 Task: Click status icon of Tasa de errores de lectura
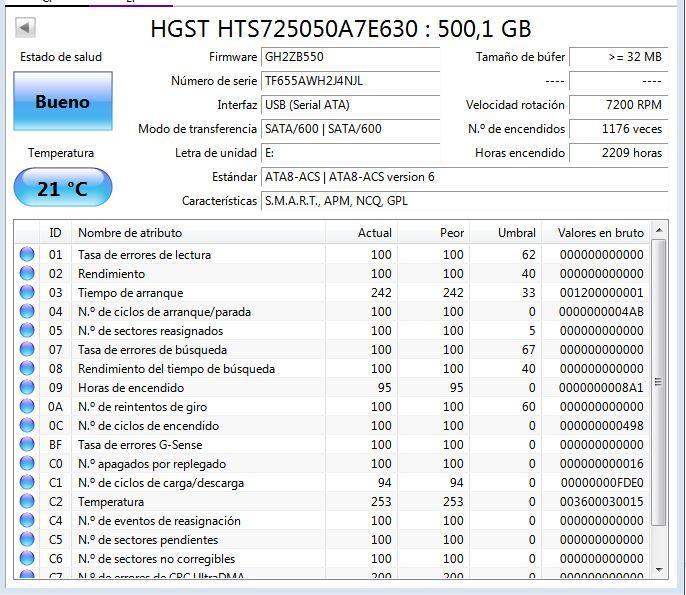(x=27, y=254)
